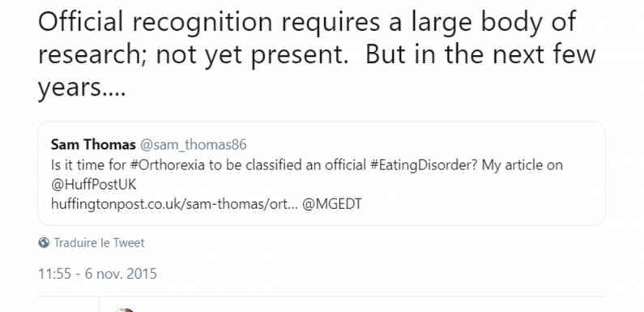This screenshot has height=312, width=644.
Task: Click the @HuffPostUK mention
Action: tap(94, 185)
